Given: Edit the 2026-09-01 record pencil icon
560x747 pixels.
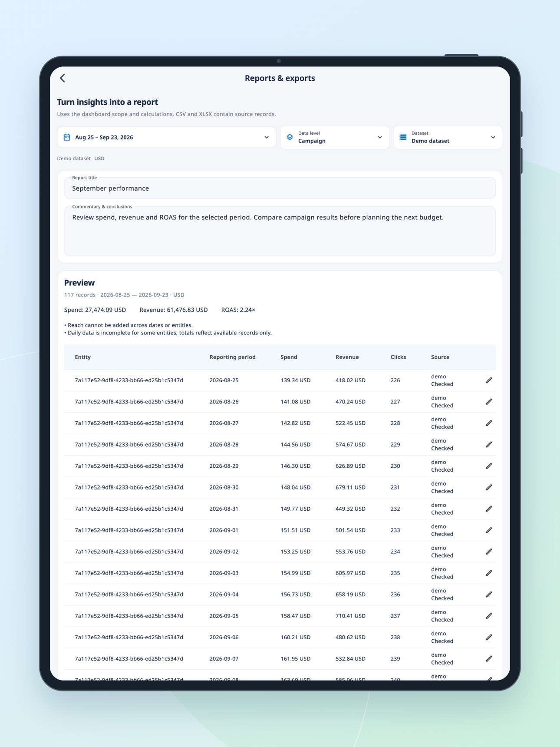Looking at the screenshot, I should click(489, 530).
